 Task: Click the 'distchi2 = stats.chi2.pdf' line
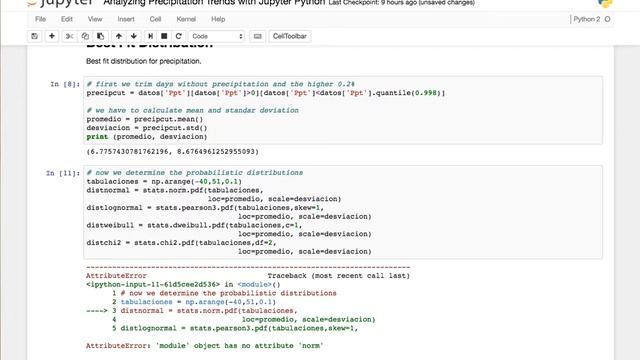tap(182, 243)
